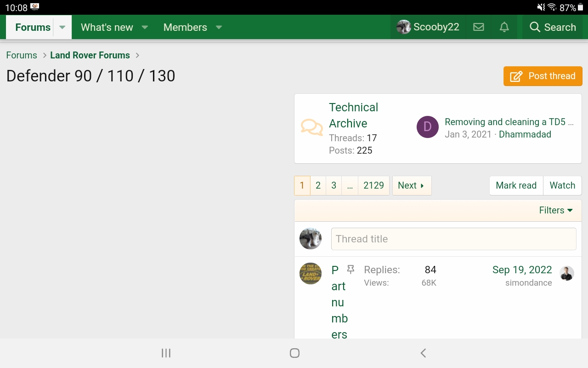Open the simondance username link
The height and width of the screenshot is (368, 588).
[529, 282]
